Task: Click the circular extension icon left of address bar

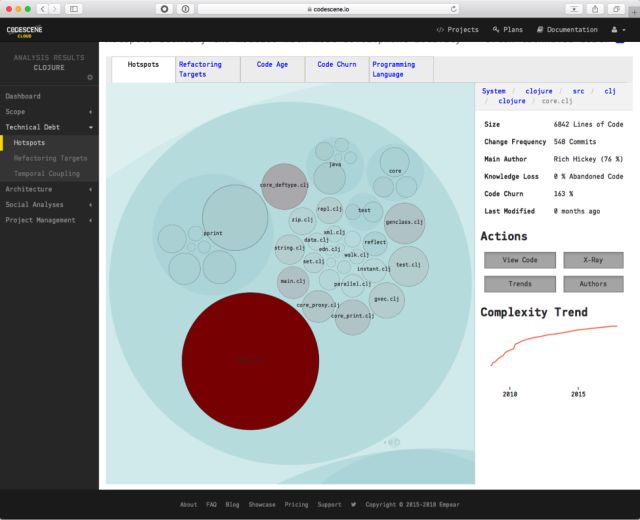Action: click(x=164, y=9)
